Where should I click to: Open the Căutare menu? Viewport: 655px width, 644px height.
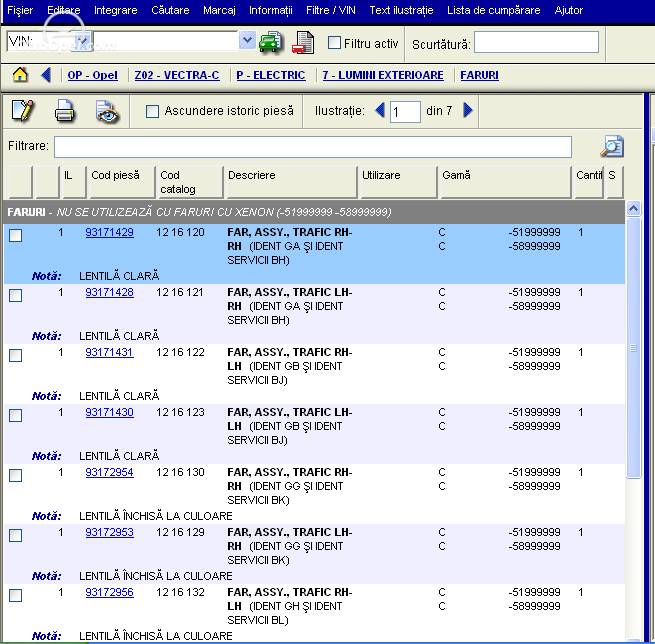click(x=170, y=10)
